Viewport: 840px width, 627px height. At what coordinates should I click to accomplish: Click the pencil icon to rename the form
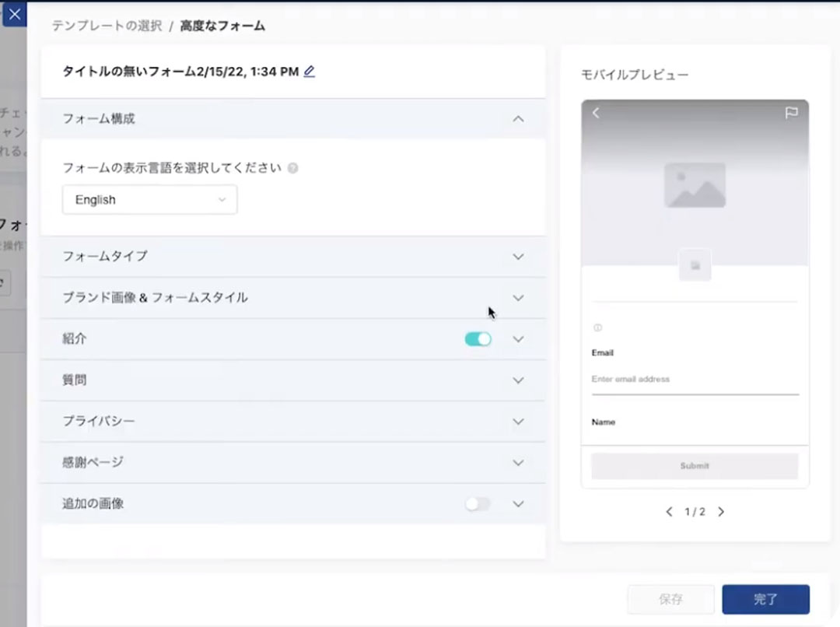(309, 71)
